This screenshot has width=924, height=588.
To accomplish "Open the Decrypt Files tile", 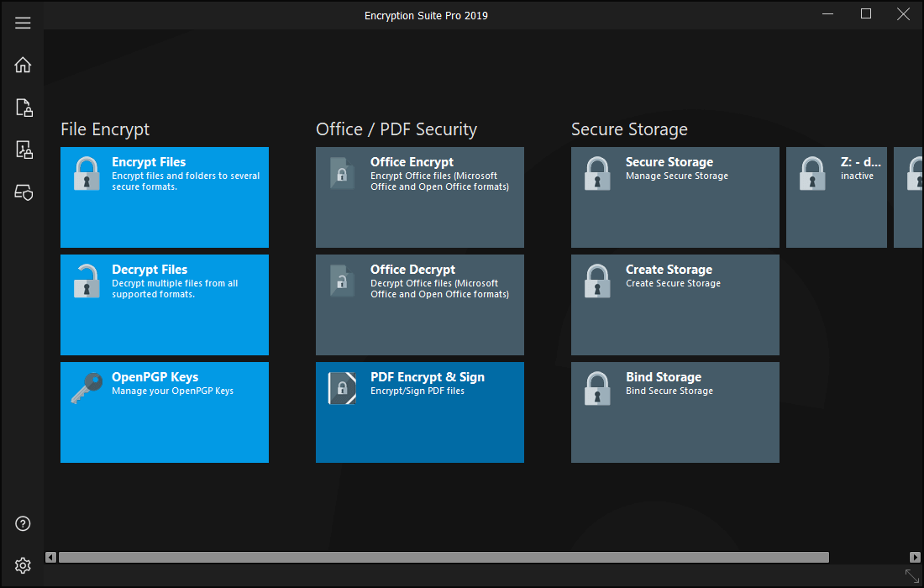I will click(165, 305).
